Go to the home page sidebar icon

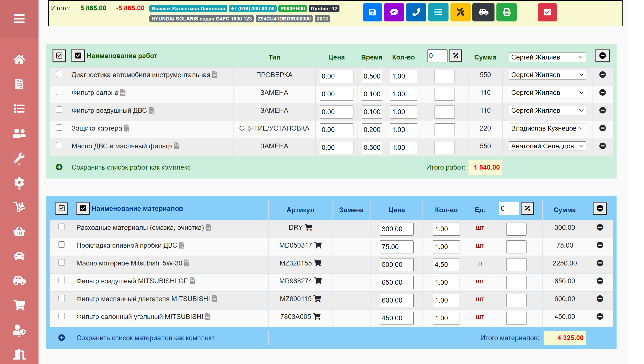click(19, 60)
